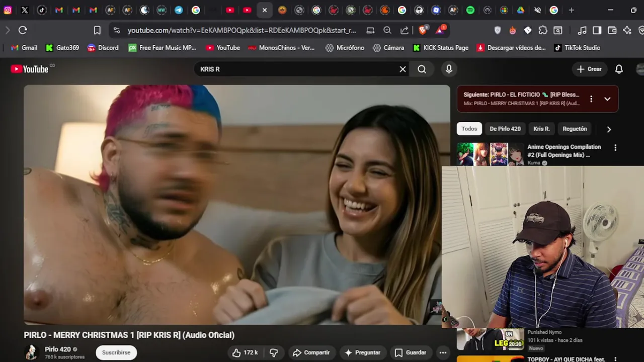Click the Crear button

(x=589, y=69)
